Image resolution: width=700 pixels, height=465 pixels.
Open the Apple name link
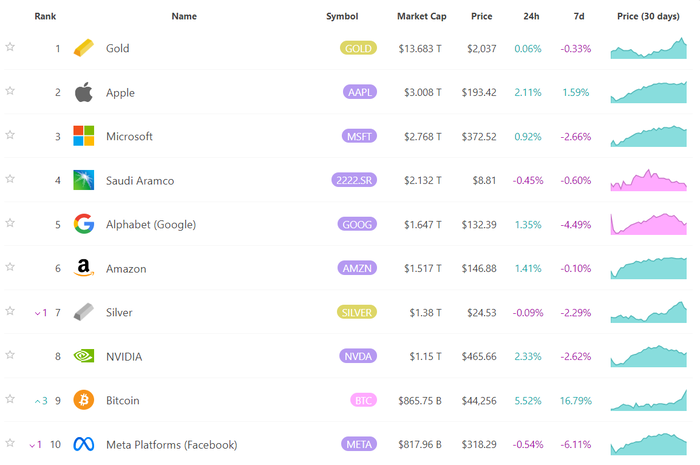click(x=120, y=92)
